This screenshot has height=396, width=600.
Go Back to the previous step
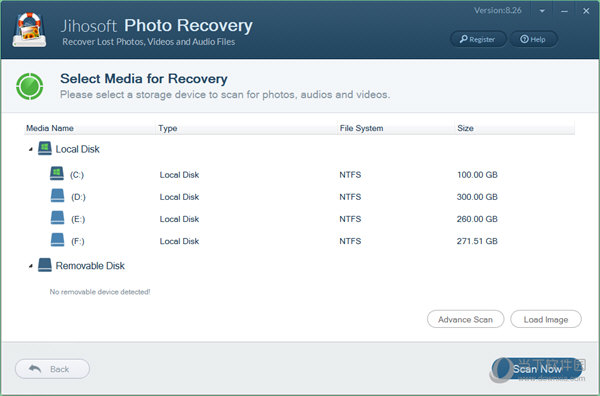(52, 369)
